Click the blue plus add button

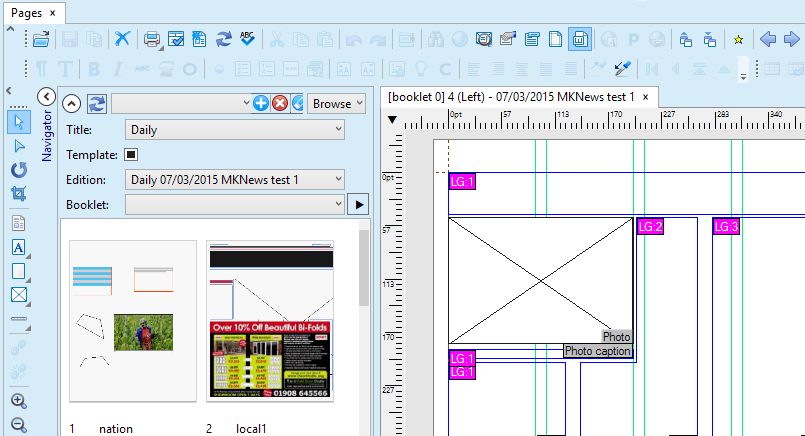(261, 104)
